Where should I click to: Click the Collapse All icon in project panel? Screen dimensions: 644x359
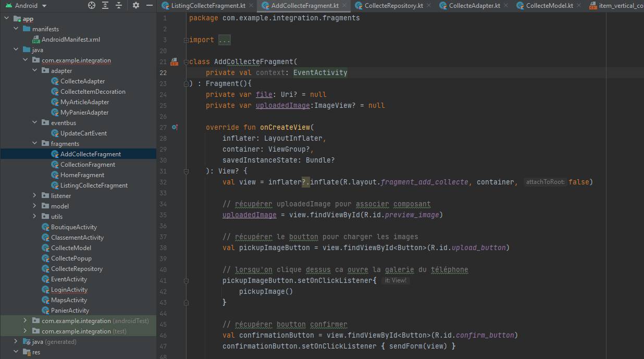click(119, 5)
